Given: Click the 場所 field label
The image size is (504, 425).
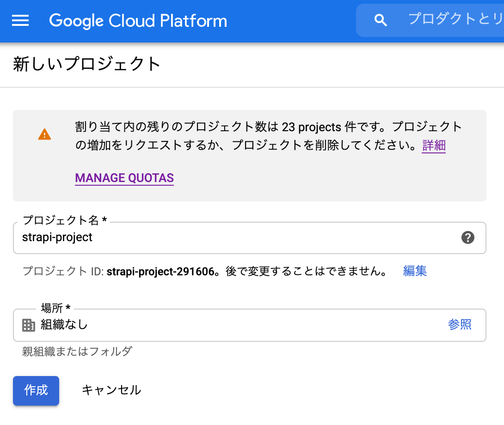Looking at the screenshot, I should 55,308.
